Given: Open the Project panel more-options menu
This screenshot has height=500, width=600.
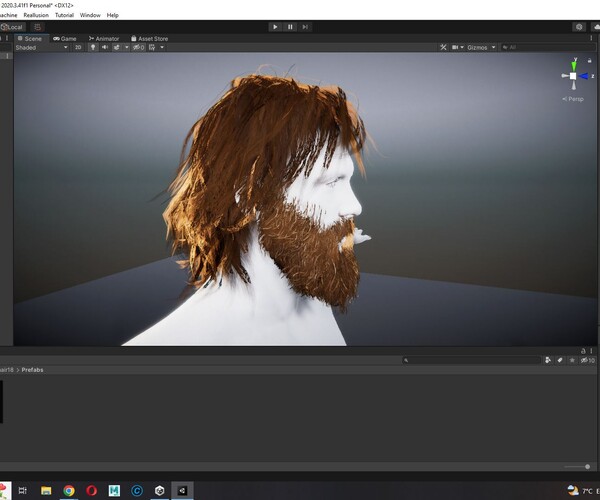Looking at the screenshot, I should 591,351.
